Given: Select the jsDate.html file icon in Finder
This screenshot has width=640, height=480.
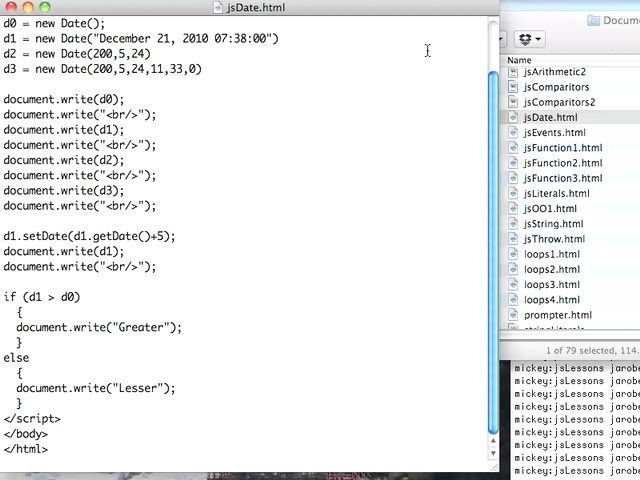Looking at the screenshot, I should pyautogui.click(x=513, y=117).
